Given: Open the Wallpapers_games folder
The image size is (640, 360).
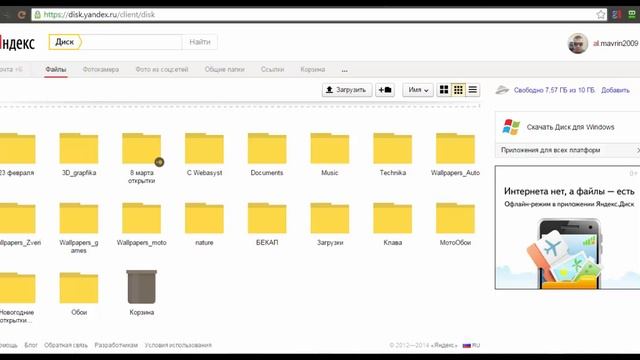Looking at the screenshot, I should tap(79, 218).
